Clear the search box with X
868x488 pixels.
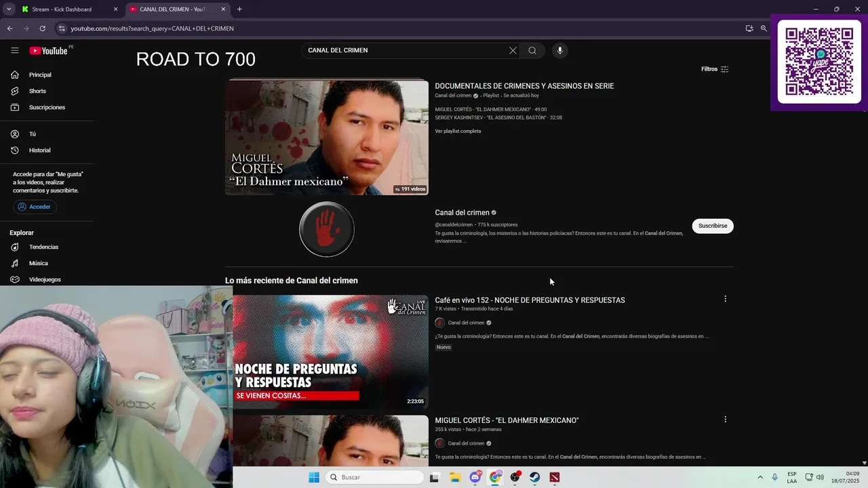(513, 50)
